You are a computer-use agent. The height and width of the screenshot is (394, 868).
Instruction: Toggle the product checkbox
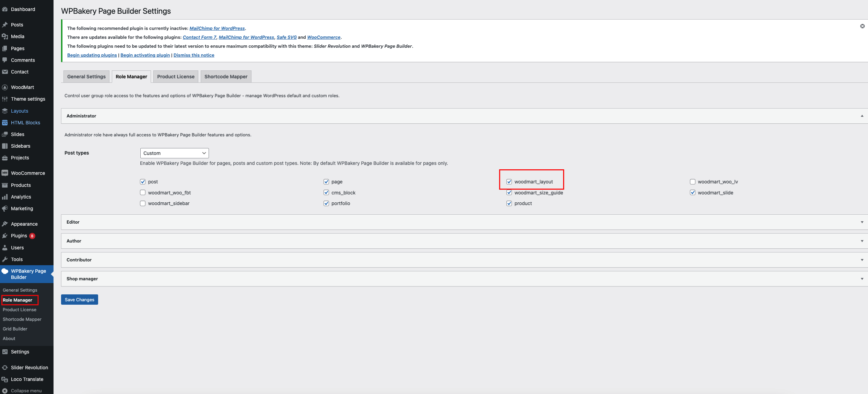(x=509, y=203)
